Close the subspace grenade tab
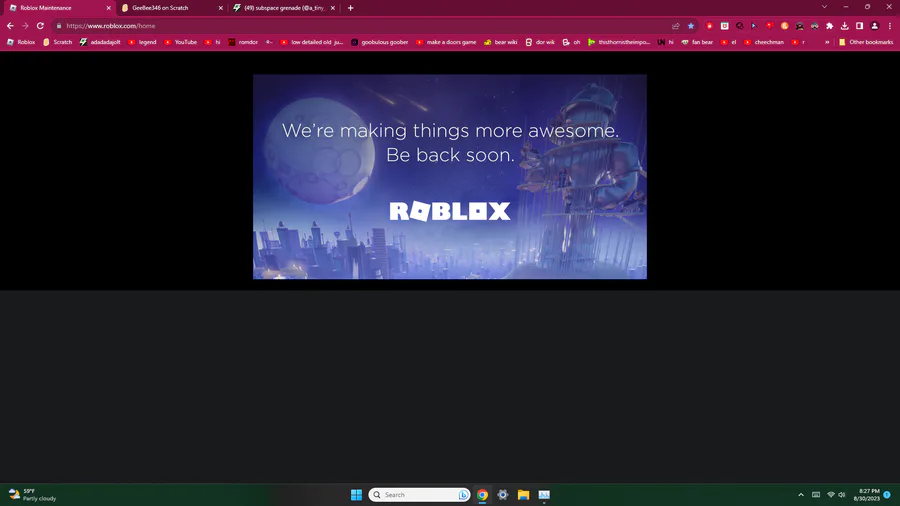This screenshot has height=506, width=900. coord(332,8)
